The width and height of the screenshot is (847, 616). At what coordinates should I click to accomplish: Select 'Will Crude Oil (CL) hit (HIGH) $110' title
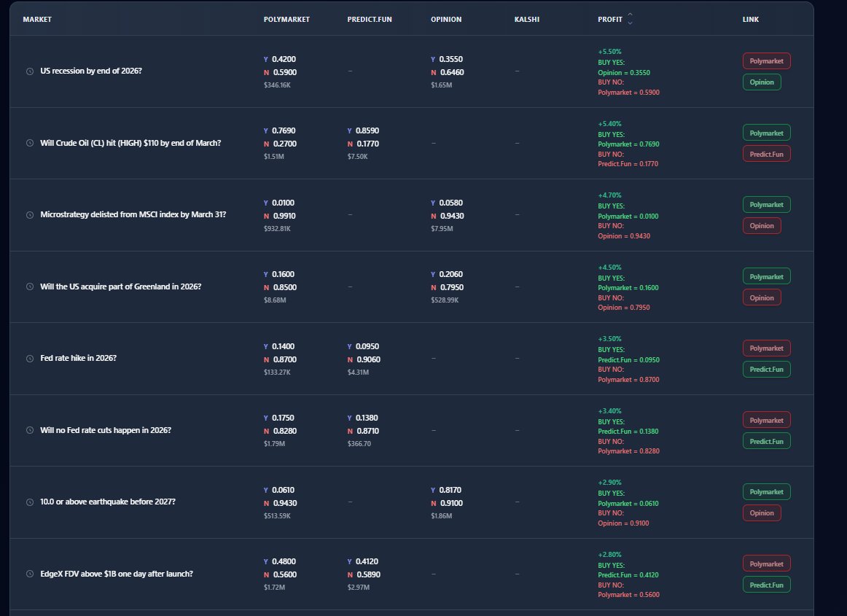130,143
